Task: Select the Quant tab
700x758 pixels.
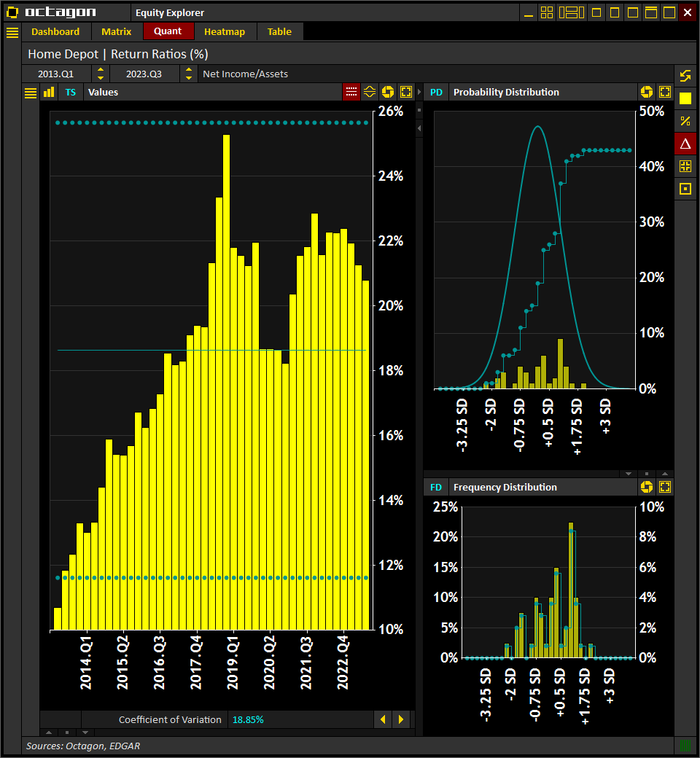Action: [168, 31]
